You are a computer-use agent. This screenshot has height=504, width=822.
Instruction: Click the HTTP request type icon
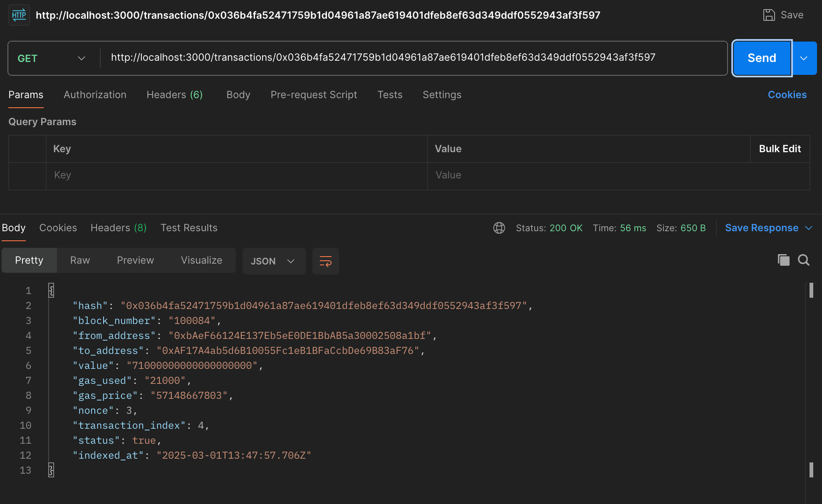point(19,15)
